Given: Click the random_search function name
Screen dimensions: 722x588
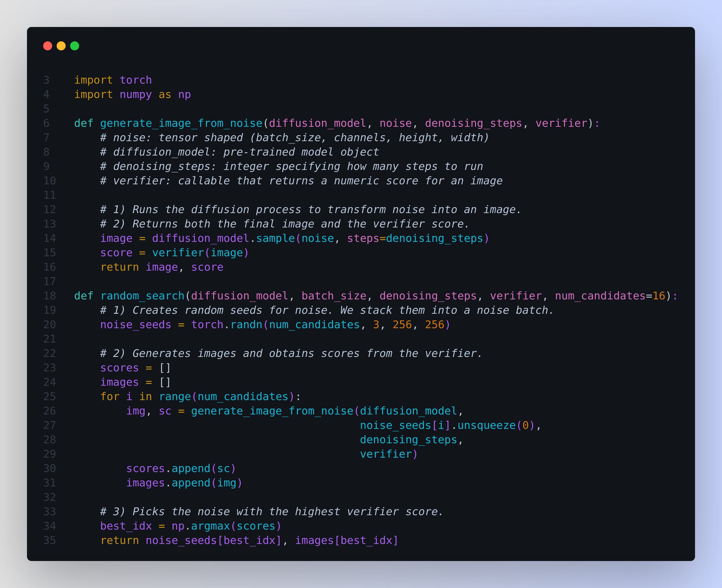Looking at the screenshot, I should (142, 296).
